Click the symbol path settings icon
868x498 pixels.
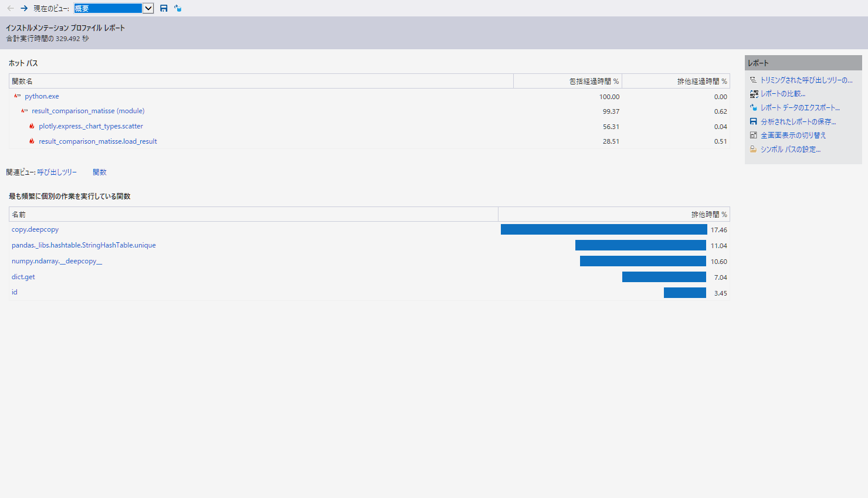pos(754,150)
